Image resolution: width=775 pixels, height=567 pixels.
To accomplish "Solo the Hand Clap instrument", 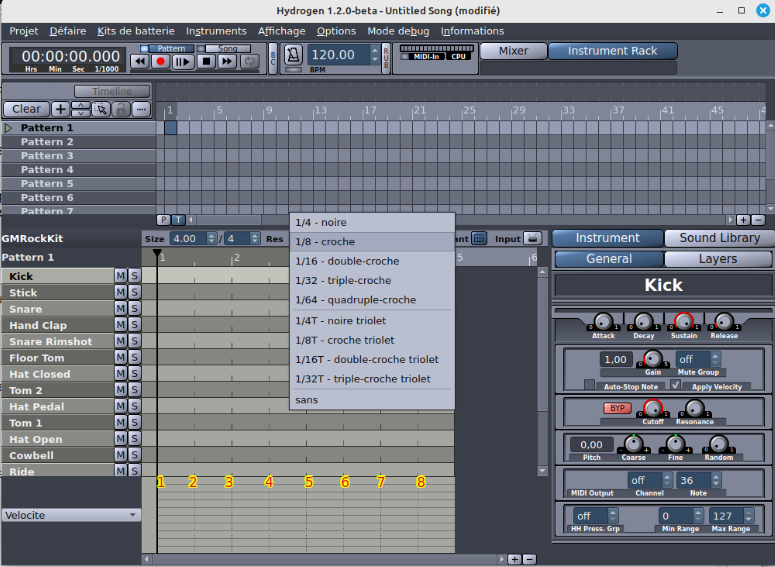I will [134, 325].
